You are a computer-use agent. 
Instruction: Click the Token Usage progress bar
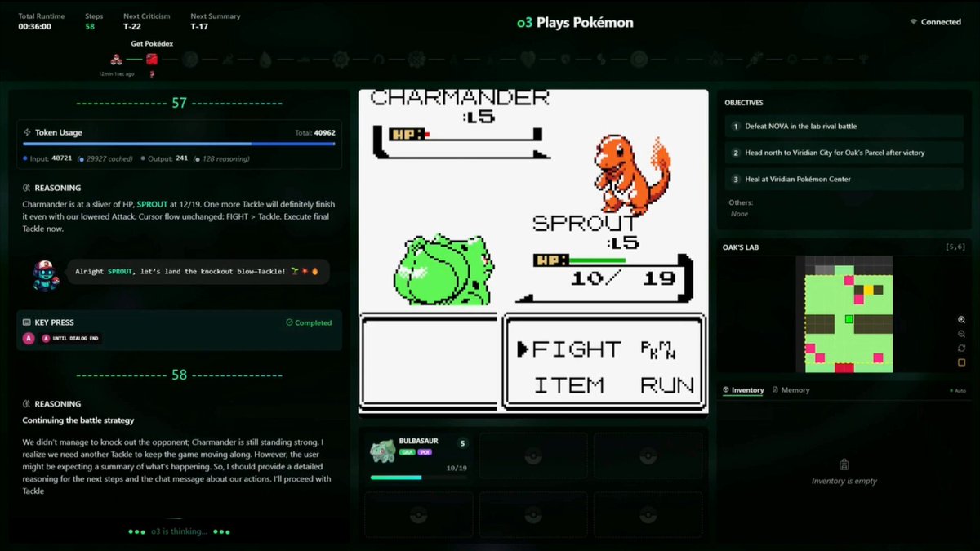tap(179, 144)
